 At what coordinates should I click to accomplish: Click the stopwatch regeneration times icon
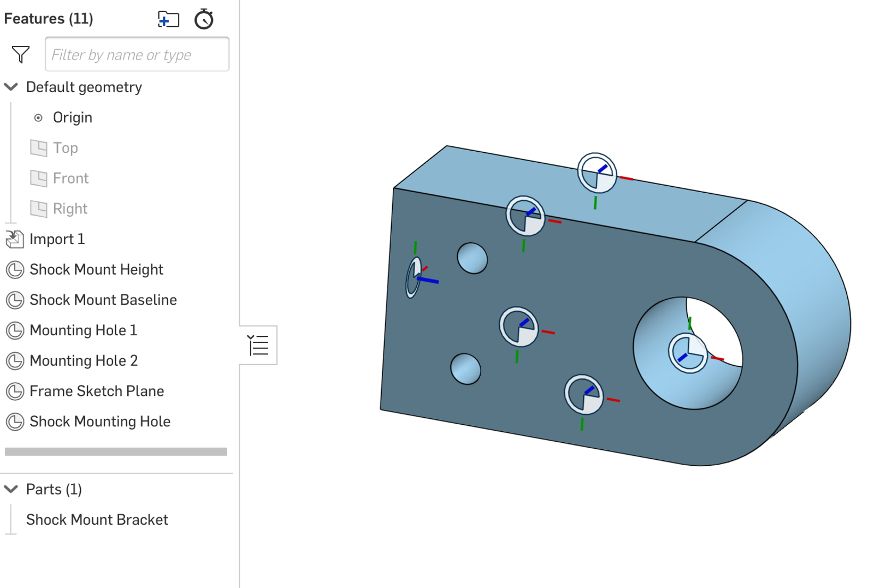point(204,19)
